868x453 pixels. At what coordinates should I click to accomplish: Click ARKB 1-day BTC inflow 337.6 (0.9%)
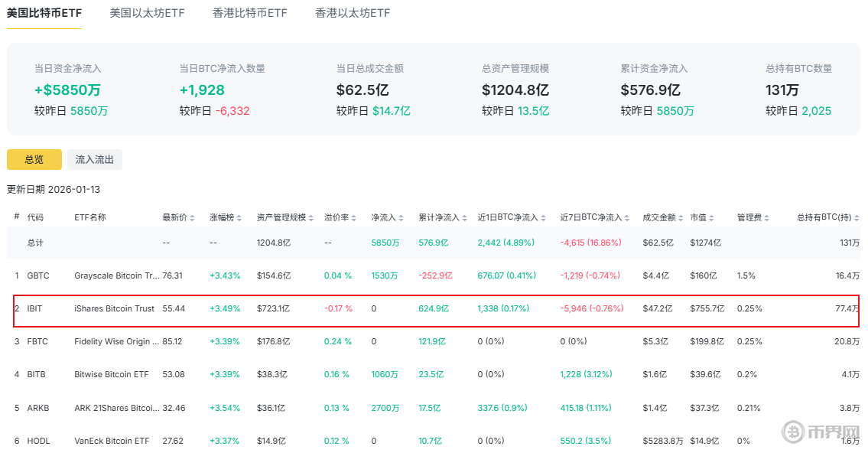click(502, 408)
